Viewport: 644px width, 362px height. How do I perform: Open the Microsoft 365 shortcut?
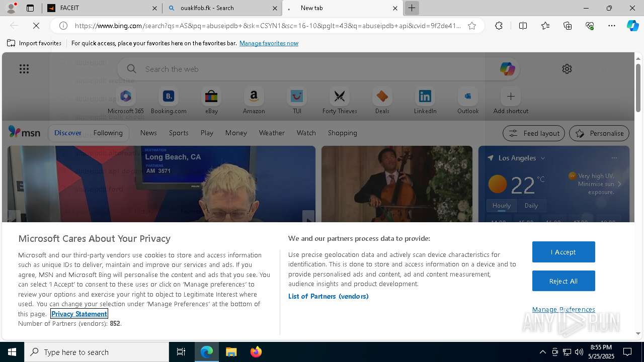126,101
